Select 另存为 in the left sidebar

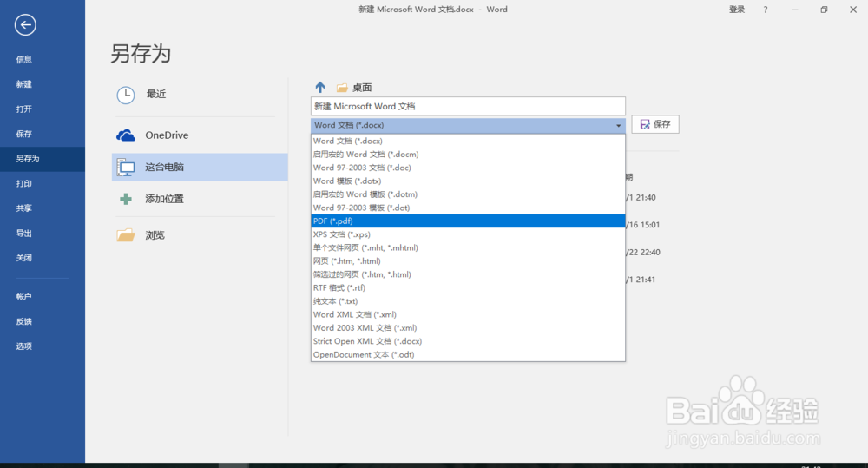tap(43, 159)
